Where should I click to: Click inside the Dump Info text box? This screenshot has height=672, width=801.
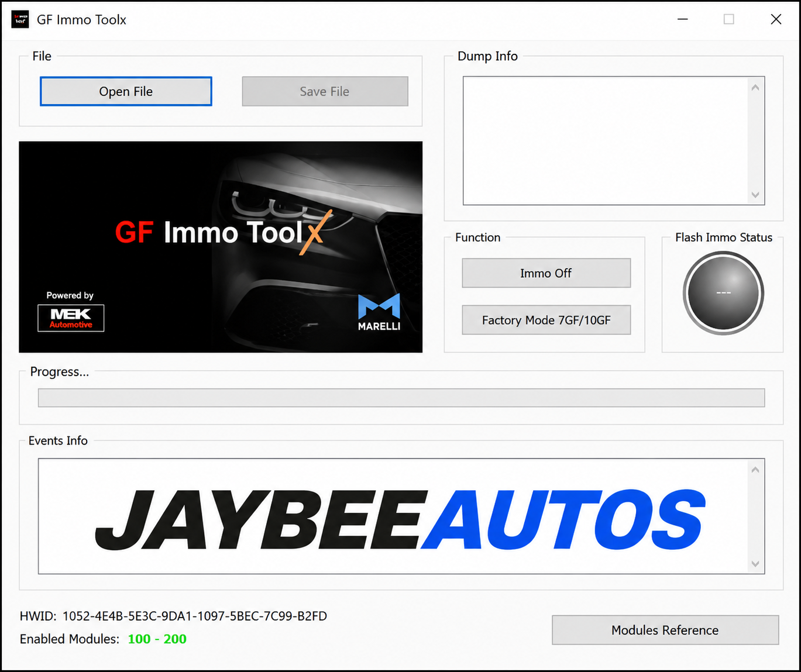click(x=606, y=141)
